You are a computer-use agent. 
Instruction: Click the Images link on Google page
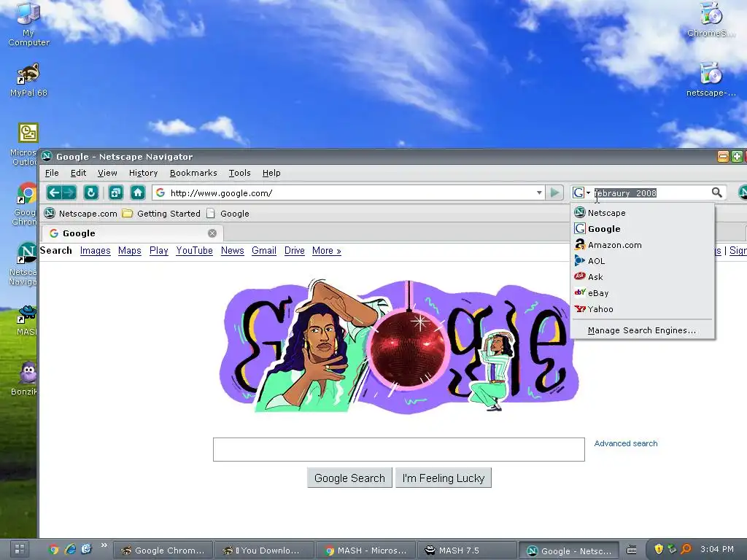tap(96, 251)
